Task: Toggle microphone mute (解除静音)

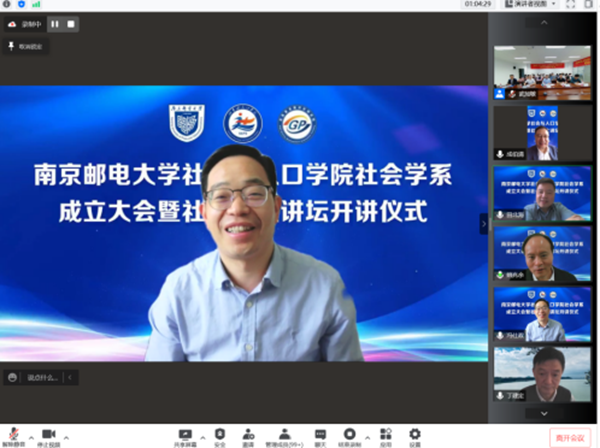Action: tap(12, 434)
